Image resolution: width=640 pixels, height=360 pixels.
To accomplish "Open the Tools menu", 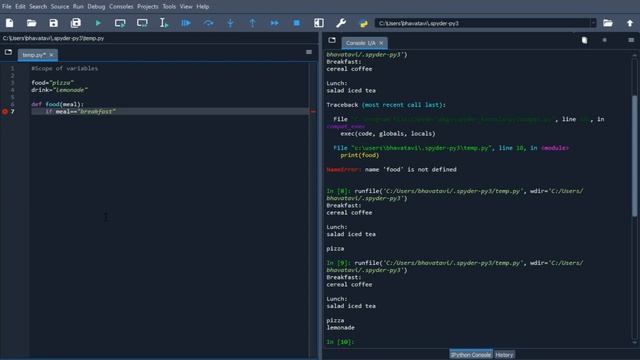I will point(169,7).
